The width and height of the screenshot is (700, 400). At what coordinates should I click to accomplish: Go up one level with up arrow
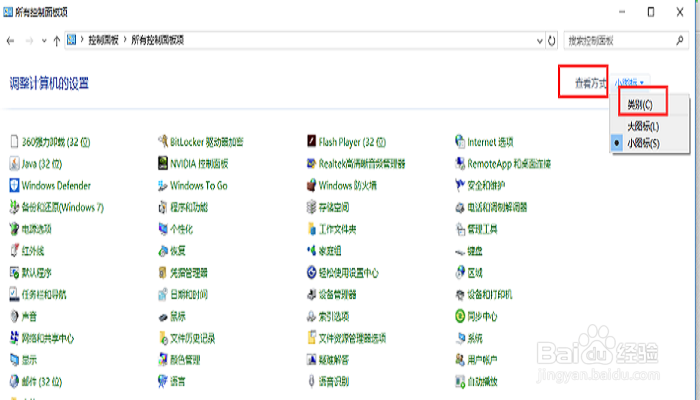click(57, 41)
